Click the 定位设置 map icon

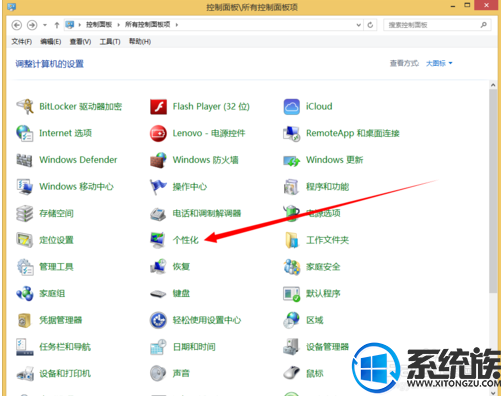[25, 240]
